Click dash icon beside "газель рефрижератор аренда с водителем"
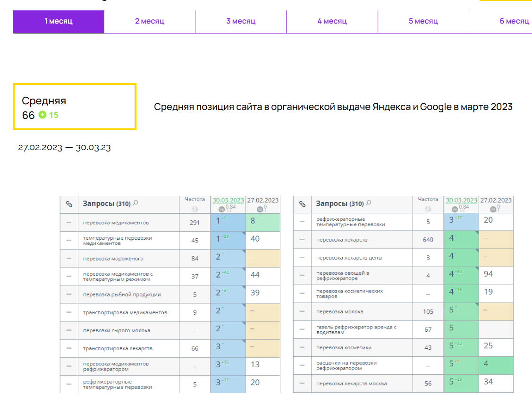The height and width of the screenshot is (395, 532). tap(302, 329)
